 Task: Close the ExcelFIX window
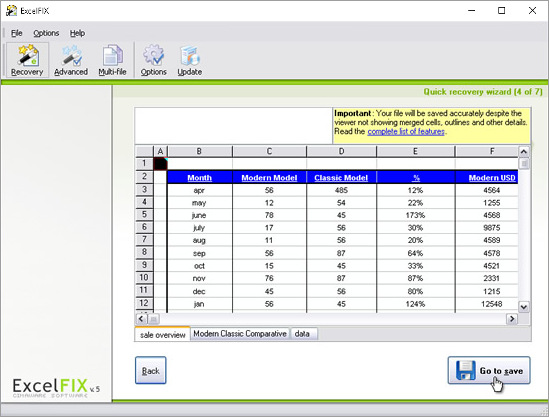click(x=532, y=11)
